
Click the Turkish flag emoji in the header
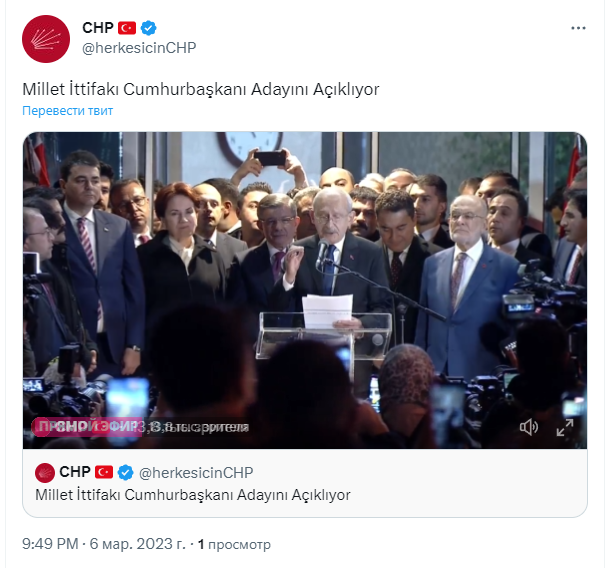point(127,28)
